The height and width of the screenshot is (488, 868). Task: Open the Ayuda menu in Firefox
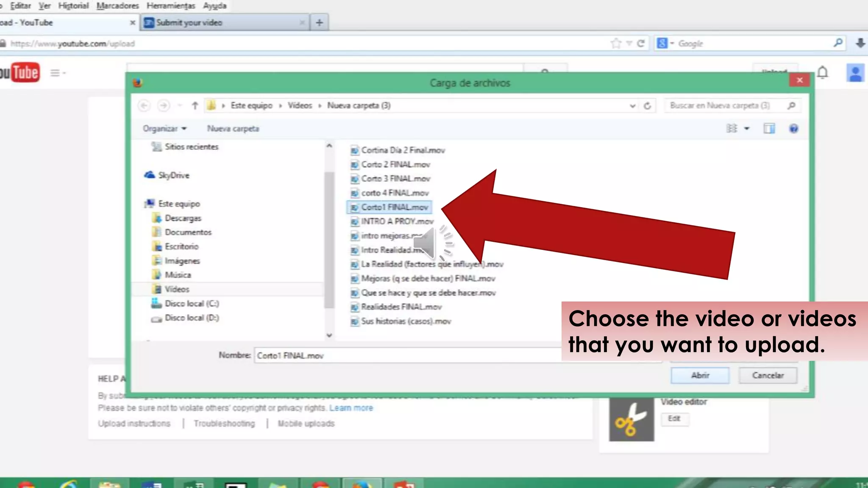[214, 6]
